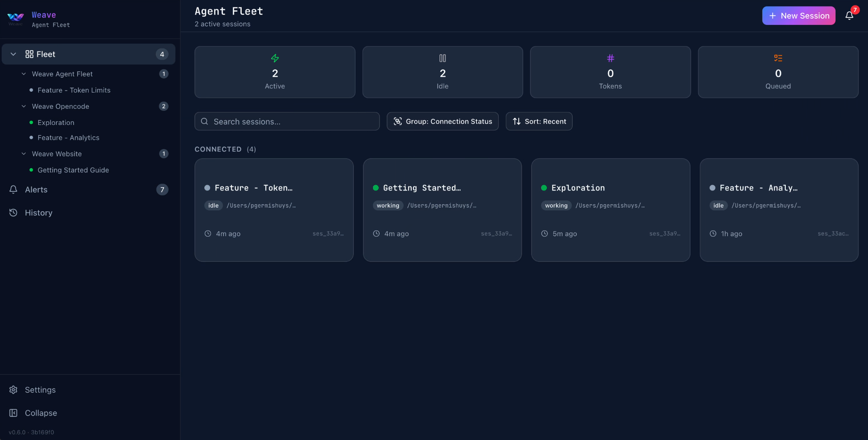868x440 pixels.
Task: Collapse the Fleet tree section
Action: coord(13,54)
